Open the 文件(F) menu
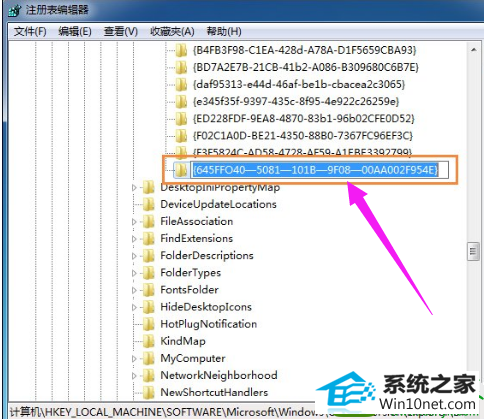The width and height of the screenshot is (484, 419). pos(30,32)
